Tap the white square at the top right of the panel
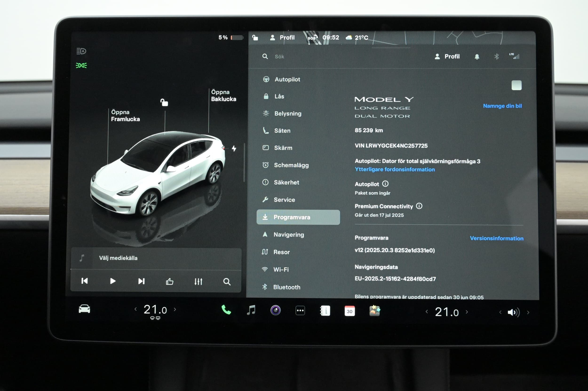Image resolution: width=588 pixels, height=391 pixels. tap(516, 85)
